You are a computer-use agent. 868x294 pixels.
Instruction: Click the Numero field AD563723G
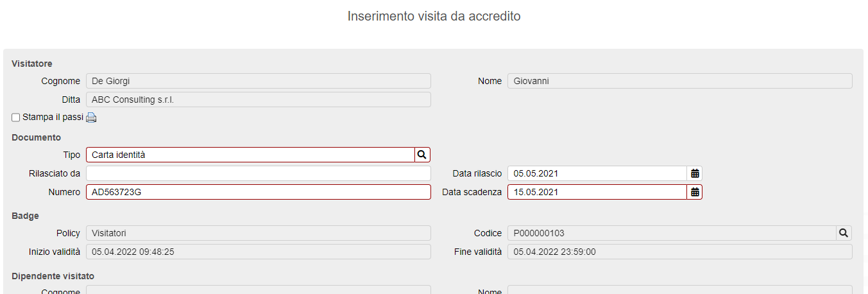[259, 192]
